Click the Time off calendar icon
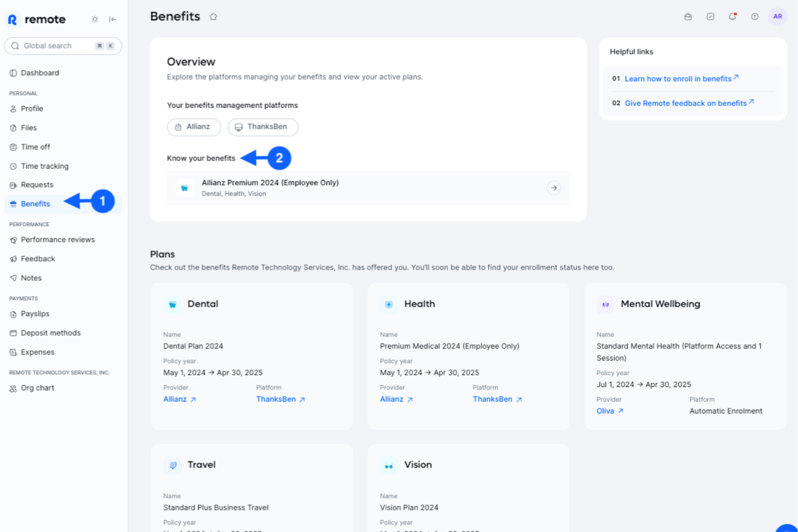Image resolution: width=798 pixels, height=532 pixels. tap(13, 147)
